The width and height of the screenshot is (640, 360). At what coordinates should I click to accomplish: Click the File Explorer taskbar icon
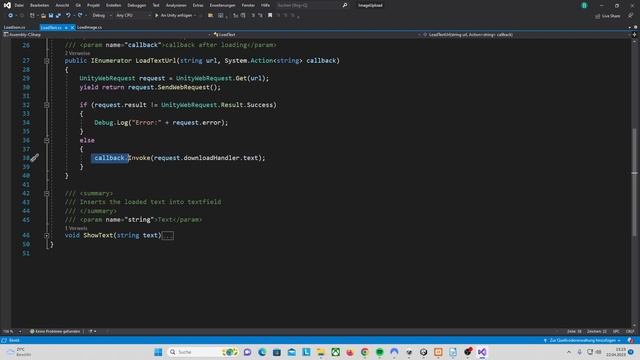(x=320, y=352)
